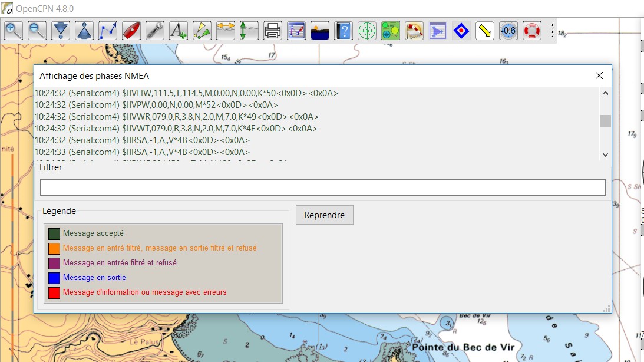Click the Zoom In magnifier icon
The height and width of the screenshot is (362, 644).
click(x=13, y=31)
